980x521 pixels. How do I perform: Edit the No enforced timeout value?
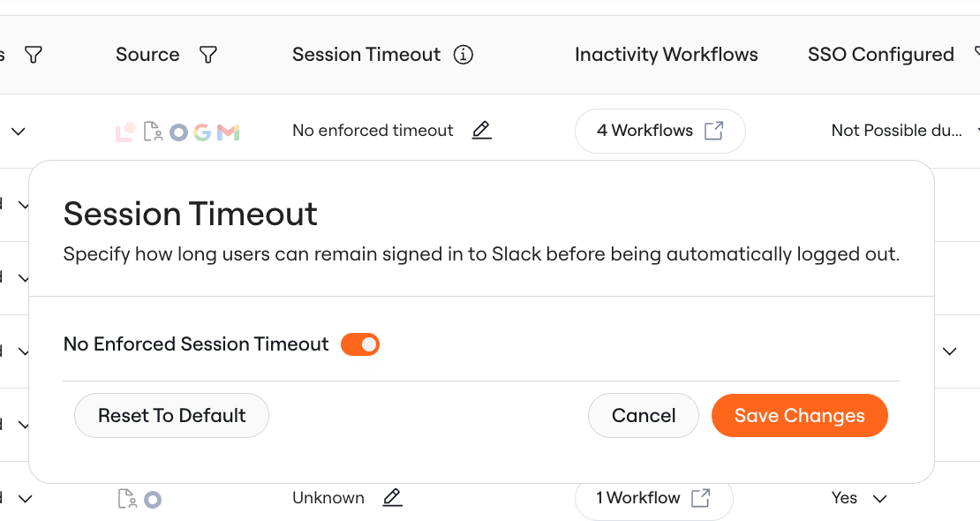(481, 131)
